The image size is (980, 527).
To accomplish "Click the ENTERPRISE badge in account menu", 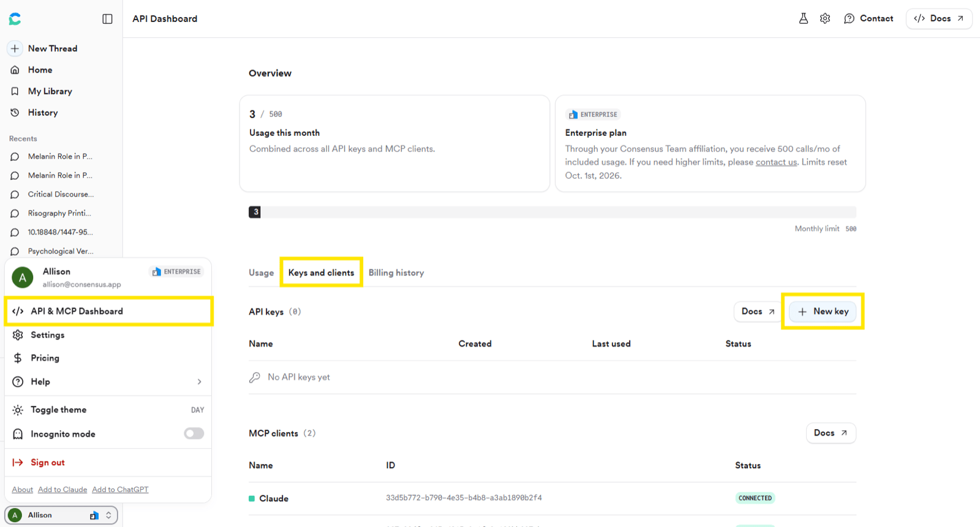I will pyautogui.click(x=176, y=272).
